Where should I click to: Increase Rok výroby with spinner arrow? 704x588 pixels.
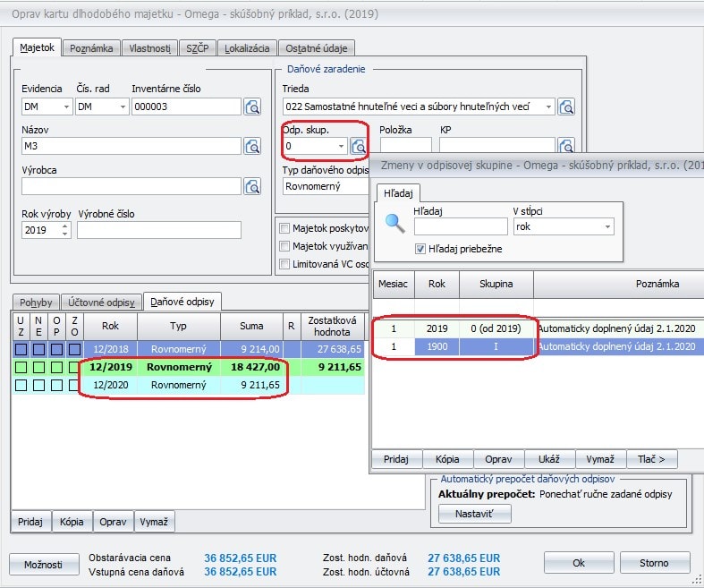click(65, 226)
